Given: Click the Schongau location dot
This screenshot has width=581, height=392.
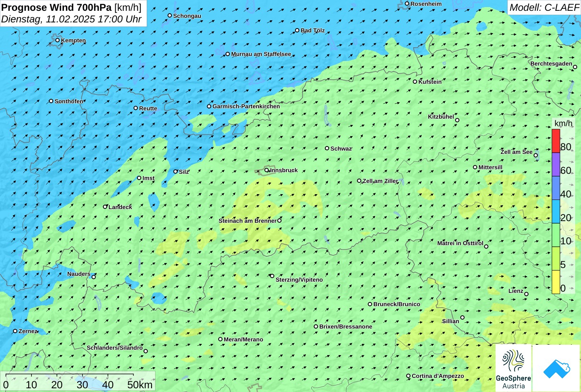Looking at the screenshot, I should point(170,15).
